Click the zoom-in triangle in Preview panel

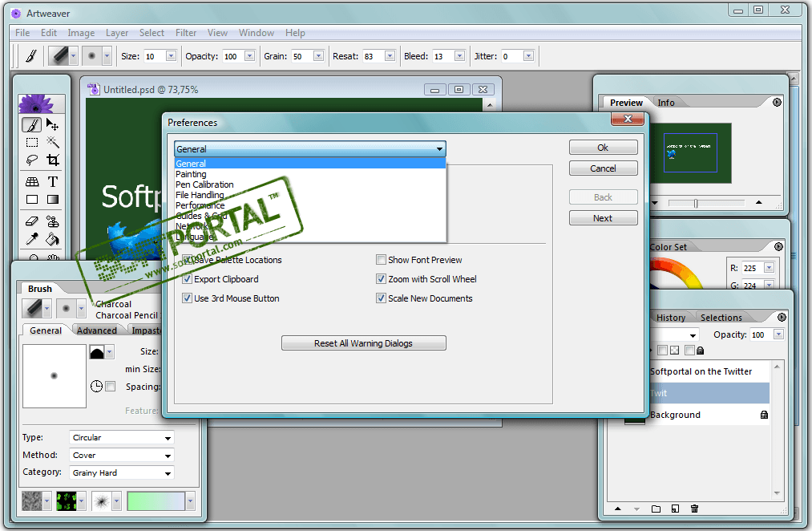pyautogui.click(x=758, y=203)
